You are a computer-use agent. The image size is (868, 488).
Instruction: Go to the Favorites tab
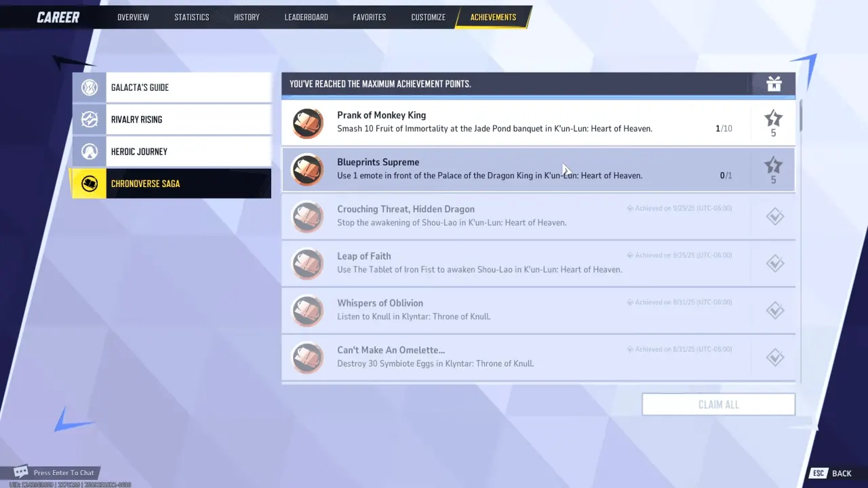click(370, 17)
